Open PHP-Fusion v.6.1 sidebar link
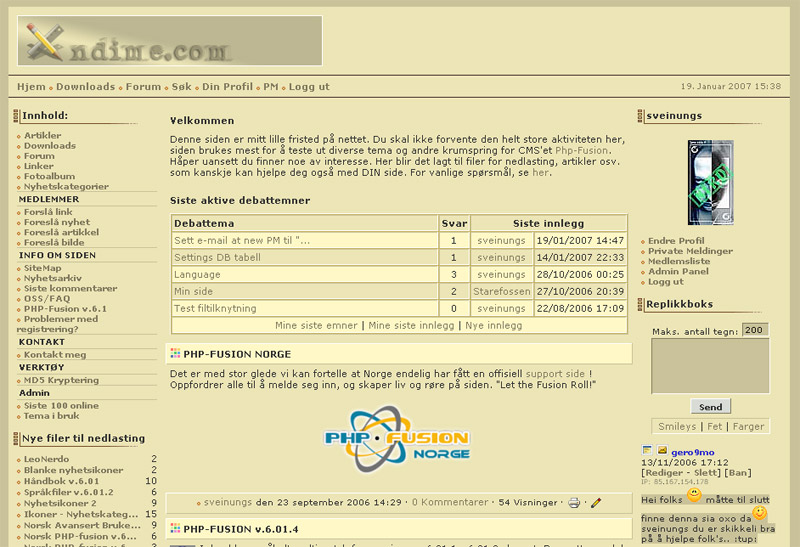The image size is (800, 547). (x=65, y=309)
